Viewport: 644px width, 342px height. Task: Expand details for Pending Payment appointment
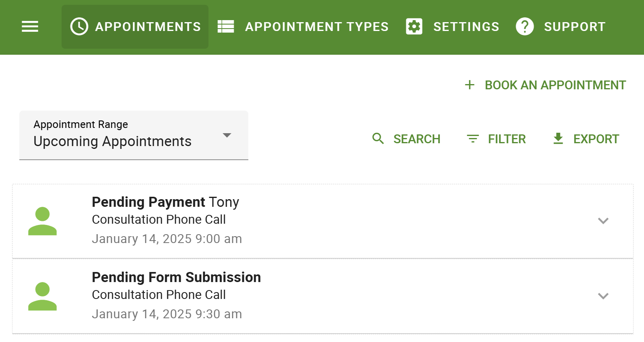point(603,220)
